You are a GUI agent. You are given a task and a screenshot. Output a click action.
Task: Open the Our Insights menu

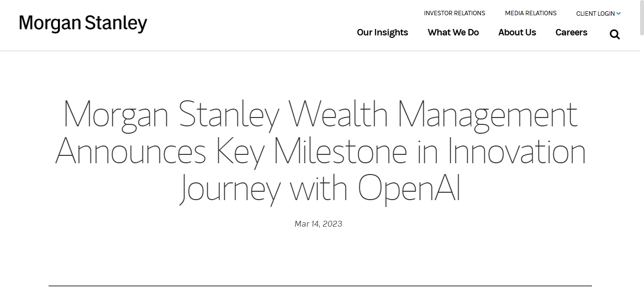click(382, 32)
